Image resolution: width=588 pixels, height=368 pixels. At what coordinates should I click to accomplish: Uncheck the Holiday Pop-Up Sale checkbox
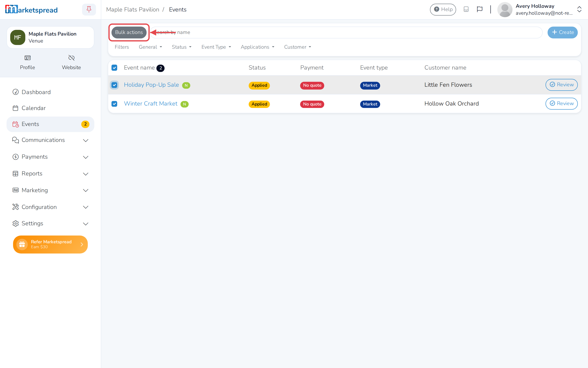[114, 85]
